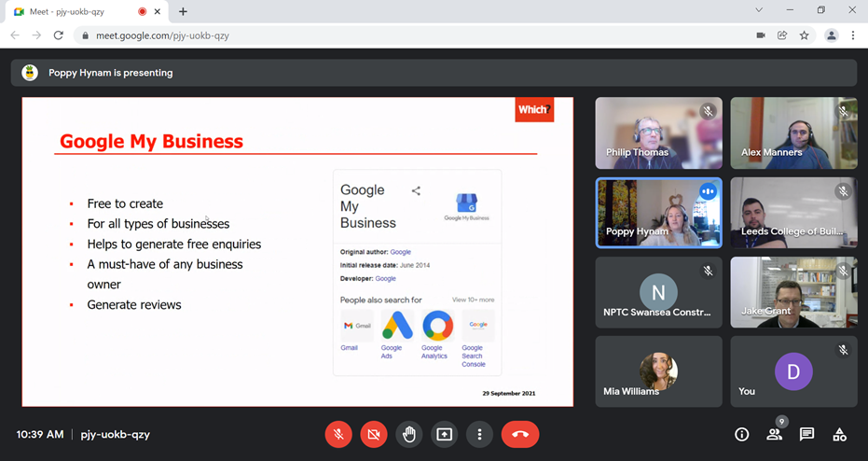Bookmark this page with the star icon
This screenshot has width=868, height=461.
coord(805,35)
